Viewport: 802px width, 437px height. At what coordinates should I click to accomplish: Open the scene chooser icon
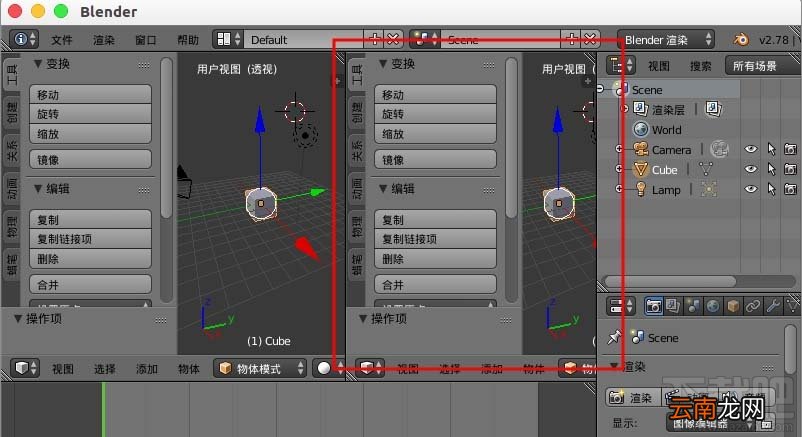click(425, 39)
